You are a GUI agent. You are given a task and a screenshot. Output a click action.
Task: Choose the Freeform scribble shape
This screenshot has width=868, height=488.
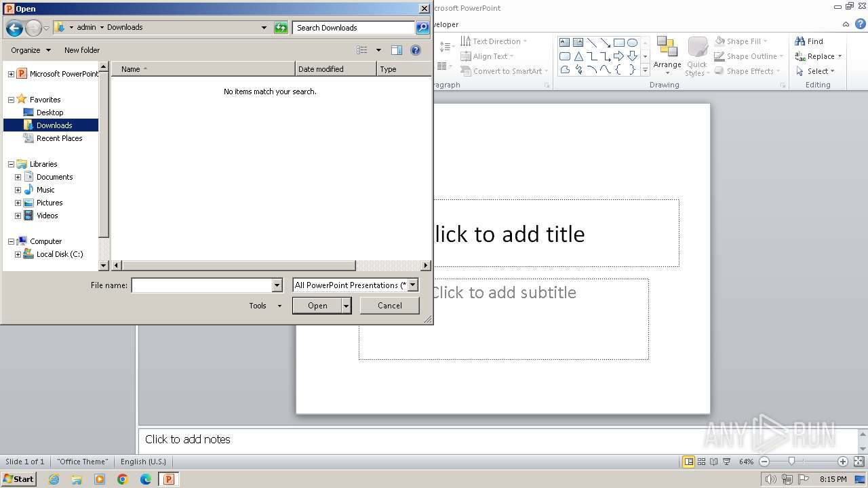point(578,70)
